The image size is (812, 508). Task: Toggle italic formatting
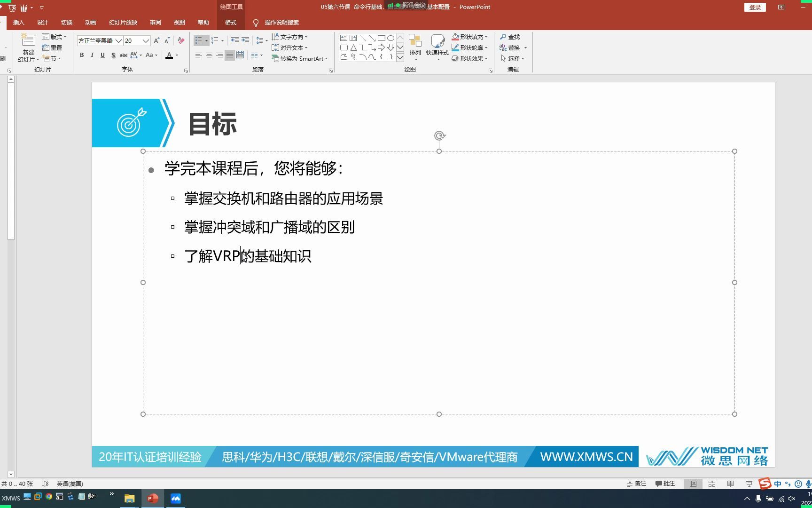(x=92, y=55)
